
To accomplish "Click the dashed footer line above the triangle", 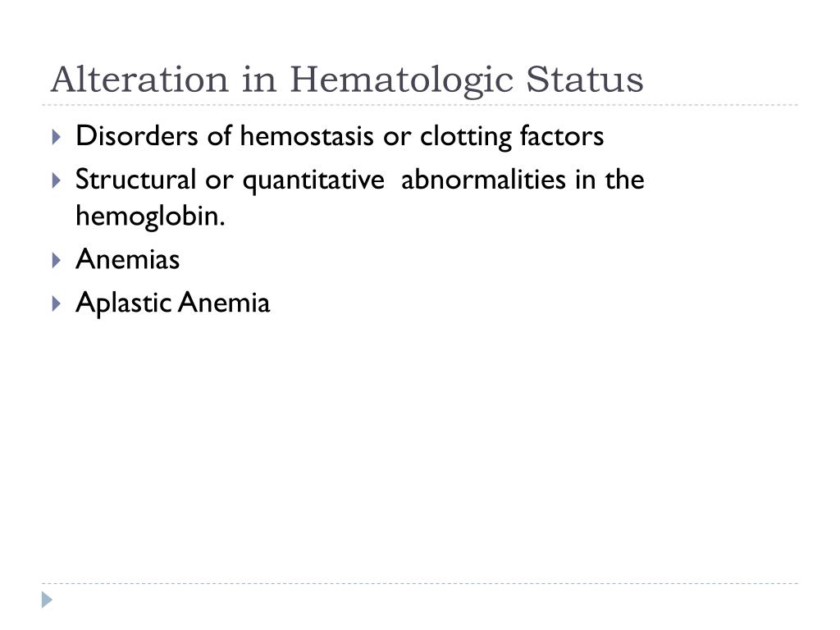I will [420, 583].
